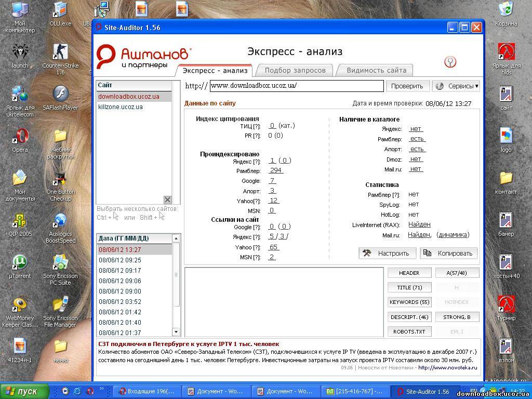Screen dimensions: 532x399
Task: Switch to the Входящие 196 taskbar window
Action: coord(148,392)
